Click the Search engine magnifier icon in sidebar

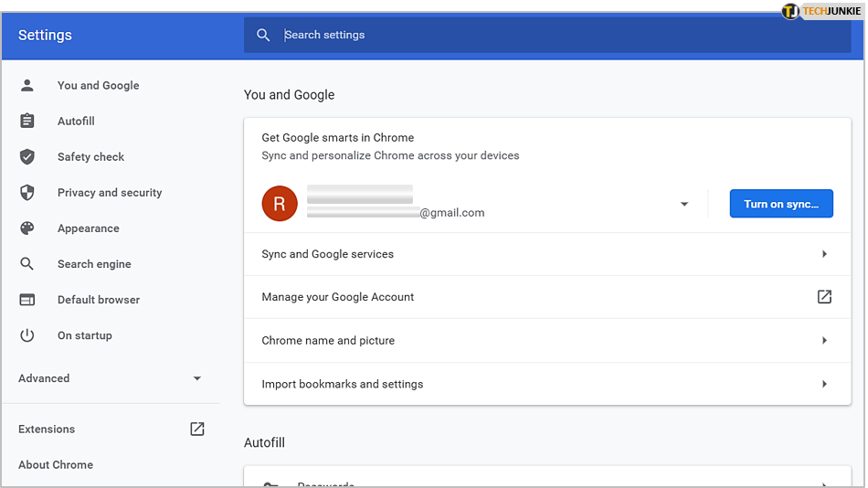pos(27,264)
